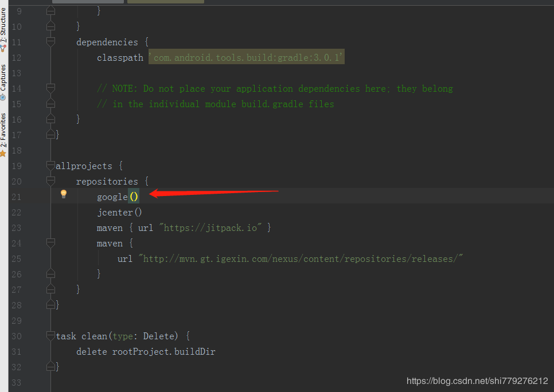Click the fold end marker on line 15
The height and width of the screenshot is (392, 554).
pos(50,103)
